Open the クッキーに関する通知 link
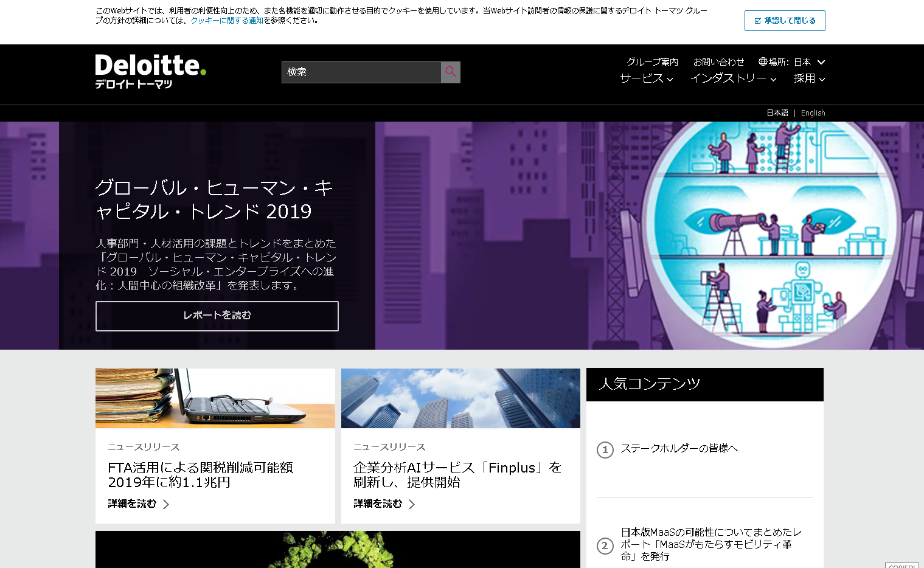Image resolution: width=924 pixels, height=568 pixels. click(x=227, y=21)
